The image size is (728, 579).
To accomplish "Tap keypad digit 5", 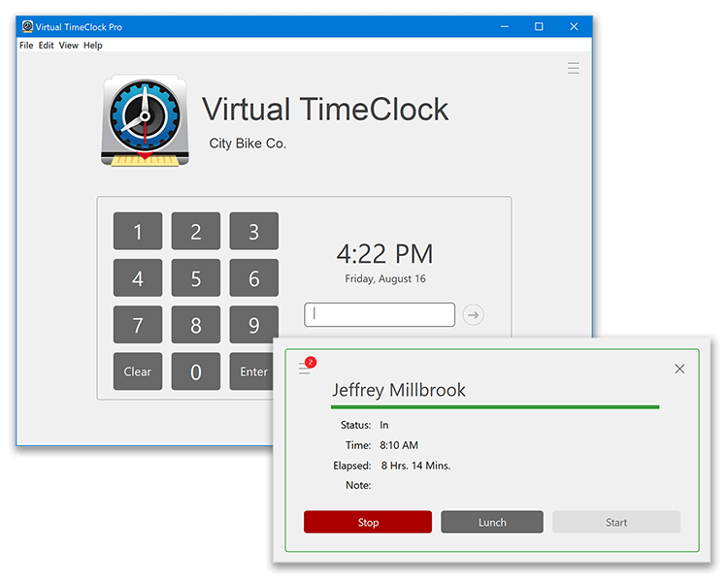I will click(195, 278).
